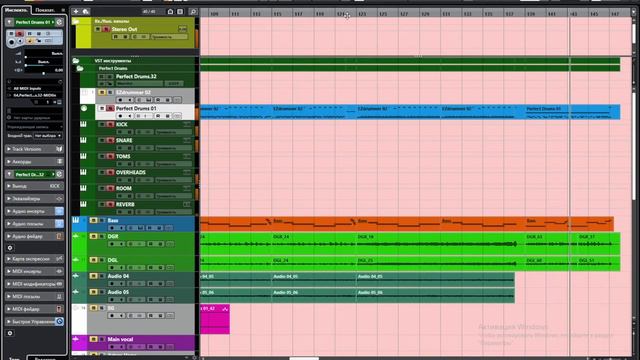The image size is (640, 360).
Task: Click the Chords section icon in inspector
Action: tap(59, 162)
